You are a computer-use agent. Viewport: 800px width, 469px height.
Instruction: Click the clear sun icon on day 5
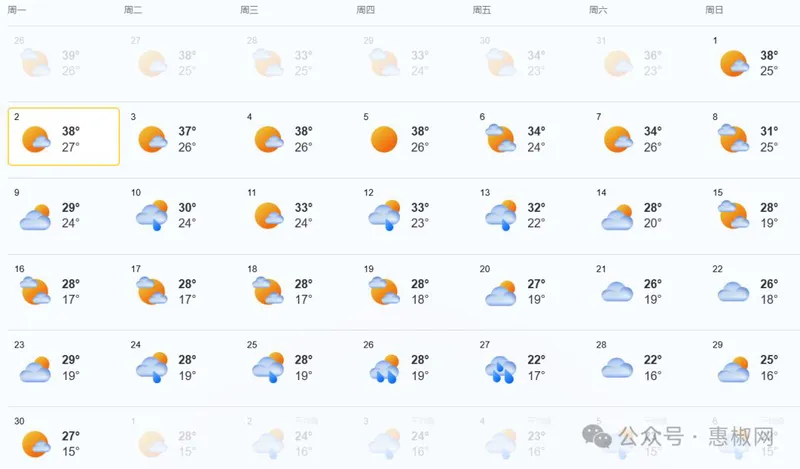(384, 139)
